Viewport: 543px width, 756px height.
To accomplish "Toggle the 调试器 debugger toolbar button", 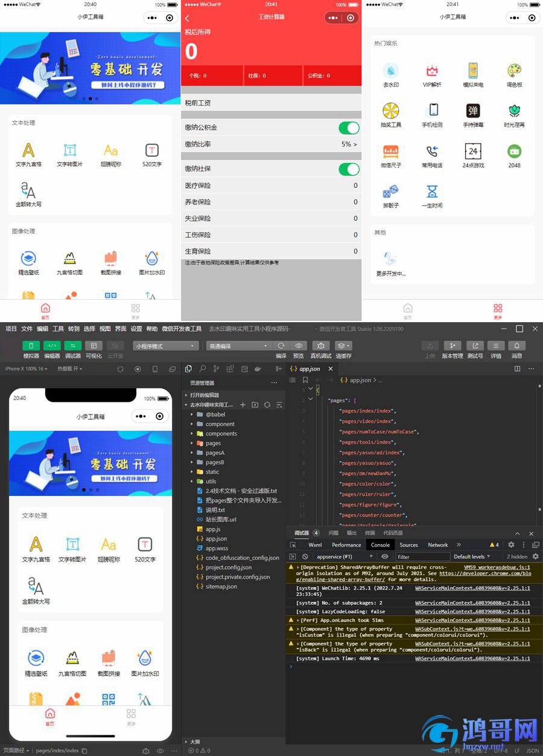I will [x=72, y=346].
